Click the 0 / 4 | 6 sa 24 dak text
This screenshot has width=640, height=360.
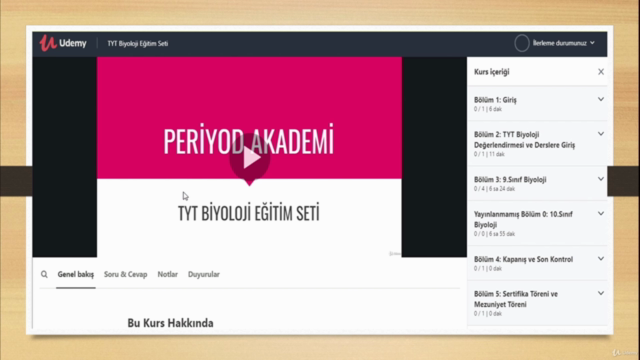click(x=494, y=189)
